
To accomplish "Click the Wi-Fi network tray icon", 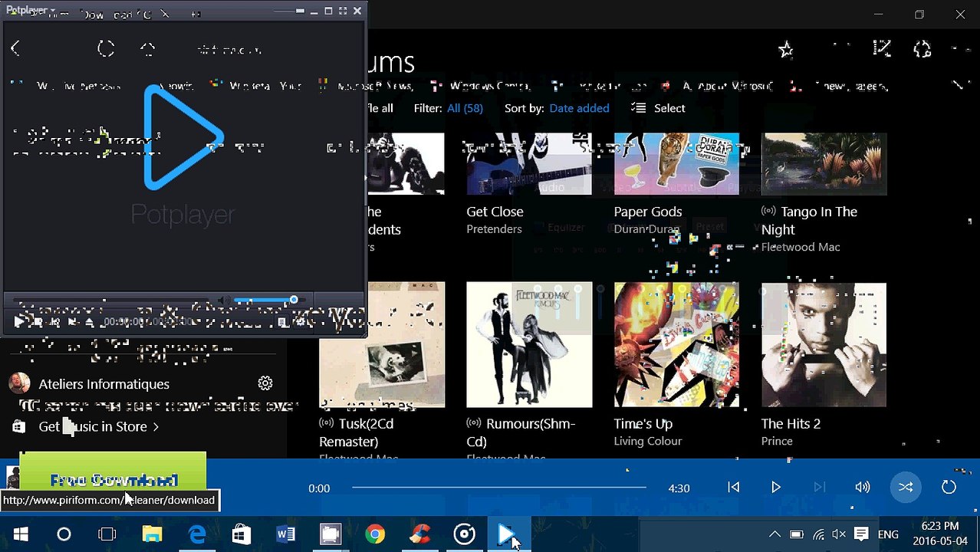I will tap(818, 534).
